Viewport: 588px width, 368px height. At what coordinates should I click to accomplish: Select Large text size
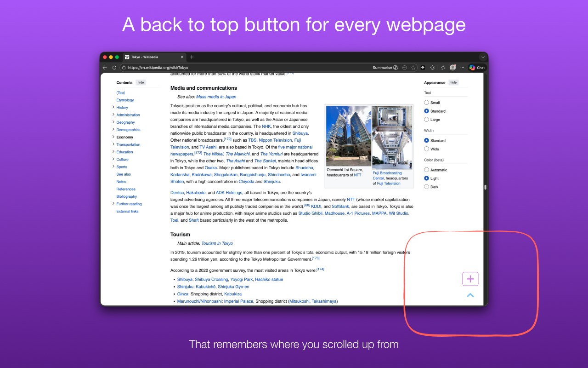[426, 120]
